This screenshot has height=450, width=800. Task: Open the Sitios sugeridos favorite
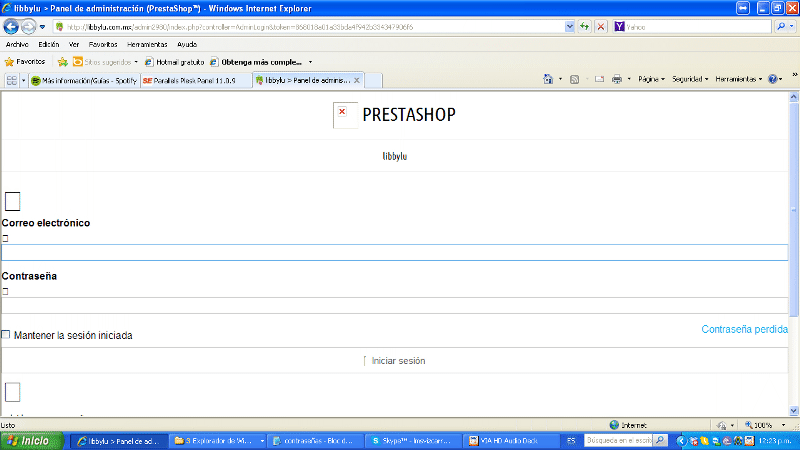(106, 62)
